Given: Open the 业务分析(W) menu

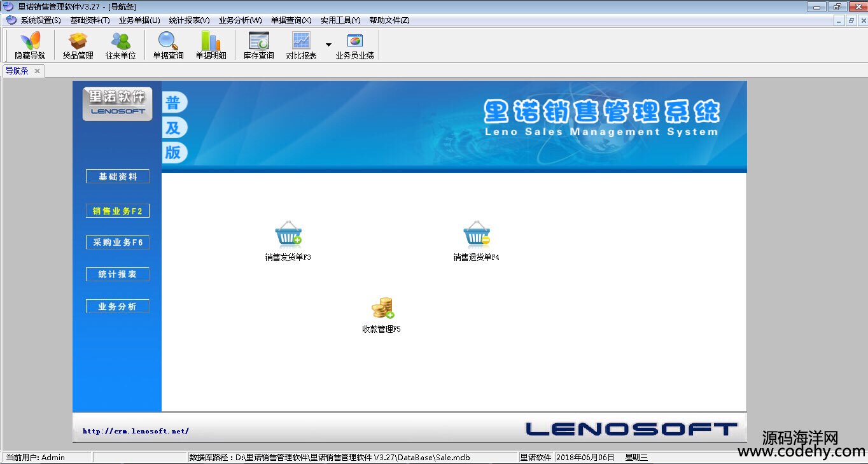Looking at the screenshot, I should tap(240, 20).
